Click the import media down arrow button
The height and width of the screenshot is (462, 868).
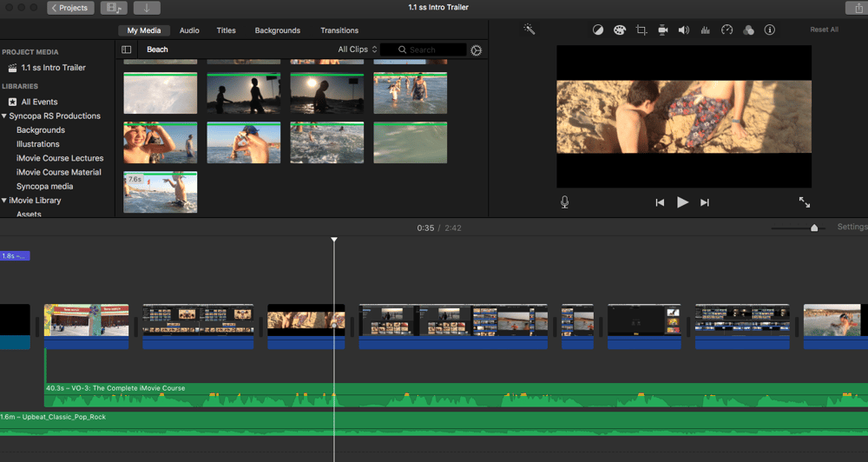pyautogui.click(x=147, y=8)
